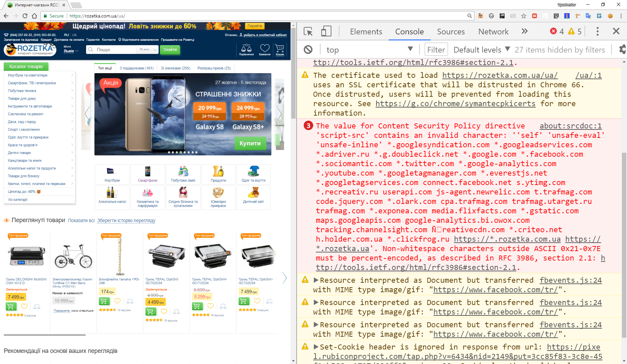
Task: Open DevTools three-dot customize menu
Action: point(598,31)
